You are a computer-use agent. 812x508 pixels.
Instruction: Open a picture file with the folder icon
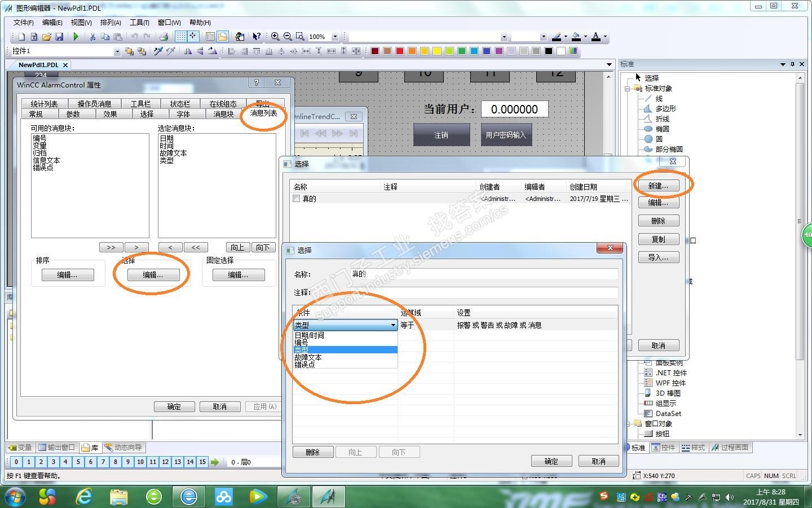(x=46, y=37)
